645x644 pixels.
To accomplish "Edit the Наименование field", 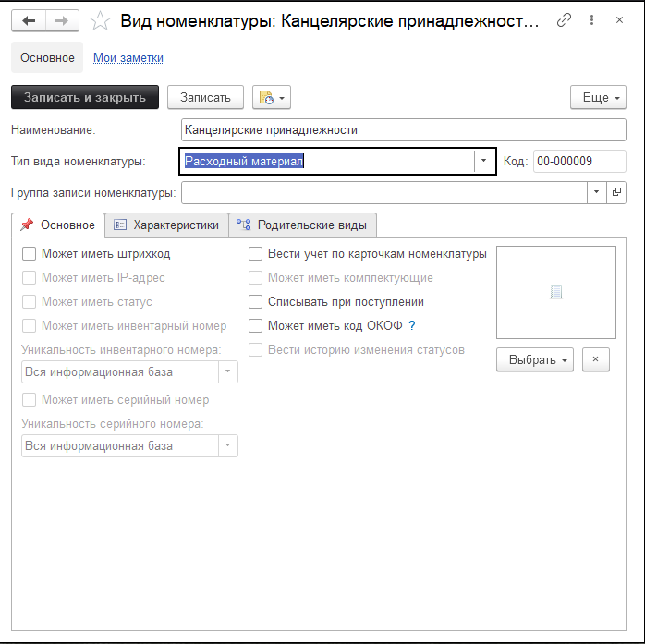I will click(x=404, y=130).
